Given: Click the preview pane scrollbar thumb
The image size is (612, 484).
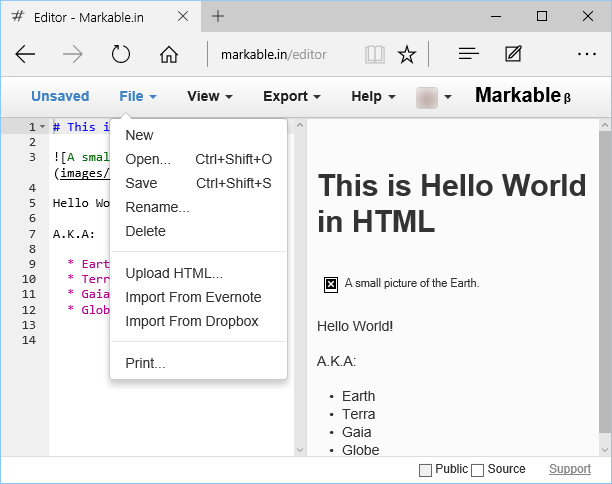Looking at the screenshot, I should pyautogui.click(x=605, y=282).
